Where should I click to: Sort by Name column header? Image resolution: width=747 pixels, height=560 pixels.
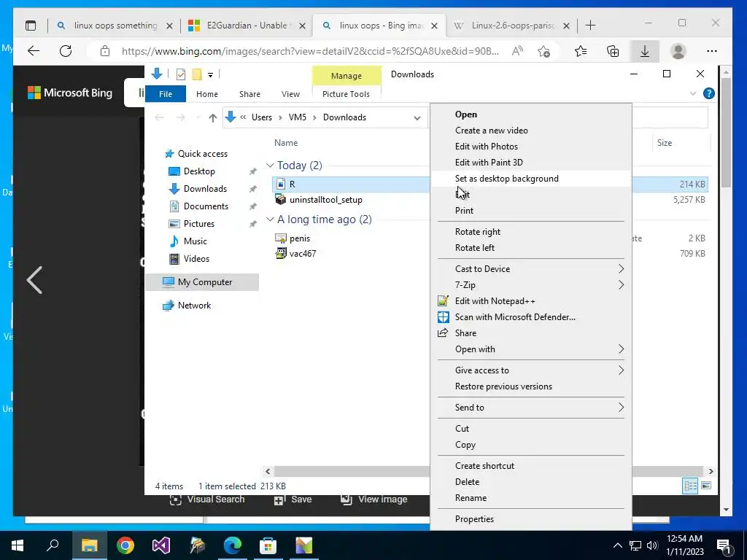click(286, 143)
